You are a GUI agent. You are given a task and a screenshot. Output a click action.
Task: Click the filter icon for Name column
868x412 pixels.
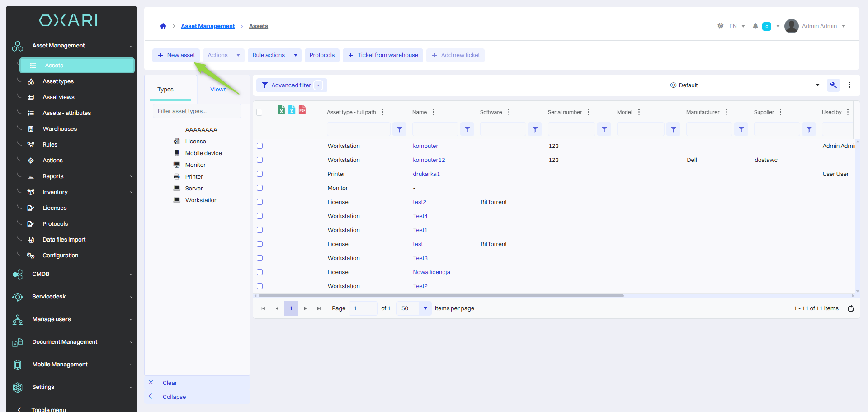tap(467, 129)
